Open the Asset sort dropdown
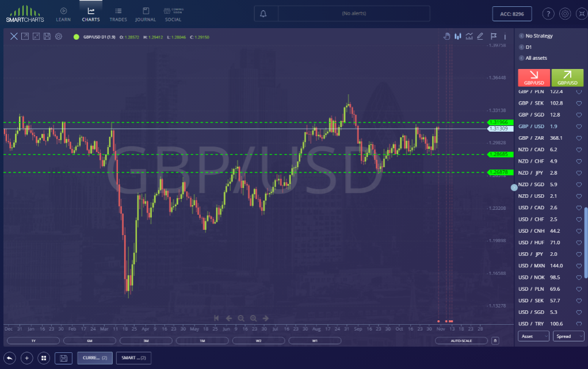The width and height of the screenshot is (588, 369). click(x=533, y=336)
